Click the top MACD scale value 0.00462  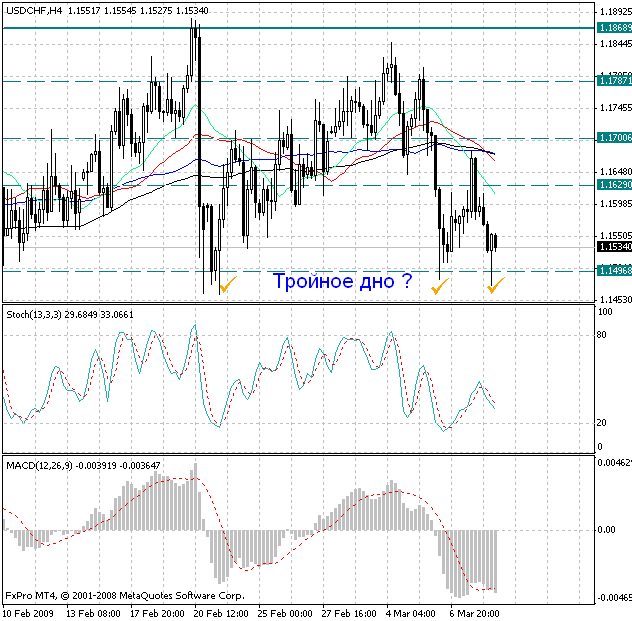(615, 463)
